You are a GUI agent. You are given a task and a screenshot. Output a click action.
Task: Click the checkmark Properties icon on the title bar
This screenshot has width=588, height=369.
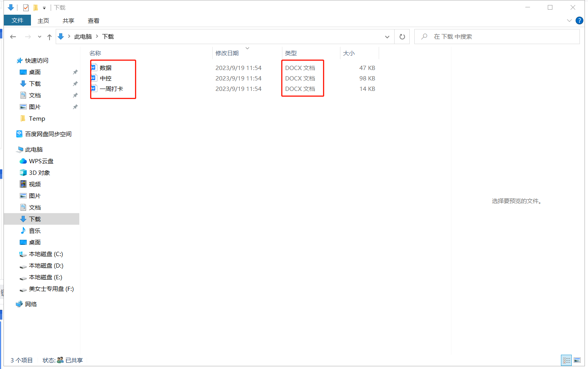pos(26,7)
